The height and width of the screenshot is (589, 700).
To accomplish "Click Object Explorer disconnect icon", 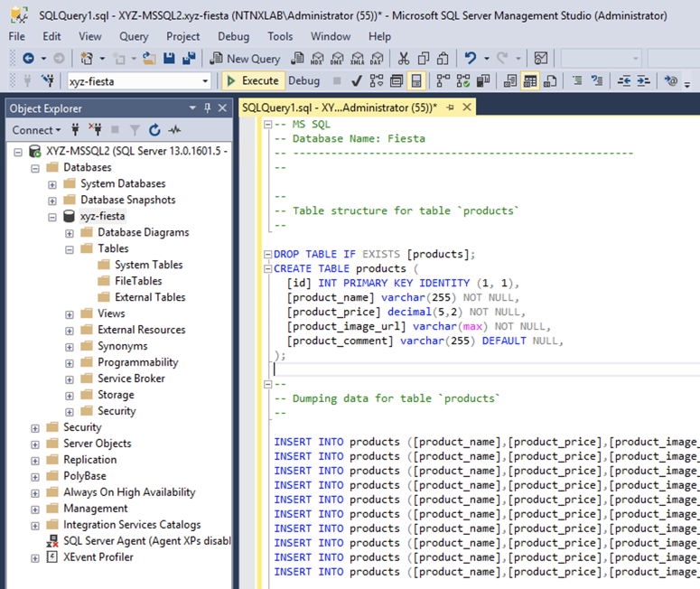I will tap(95, 130).
